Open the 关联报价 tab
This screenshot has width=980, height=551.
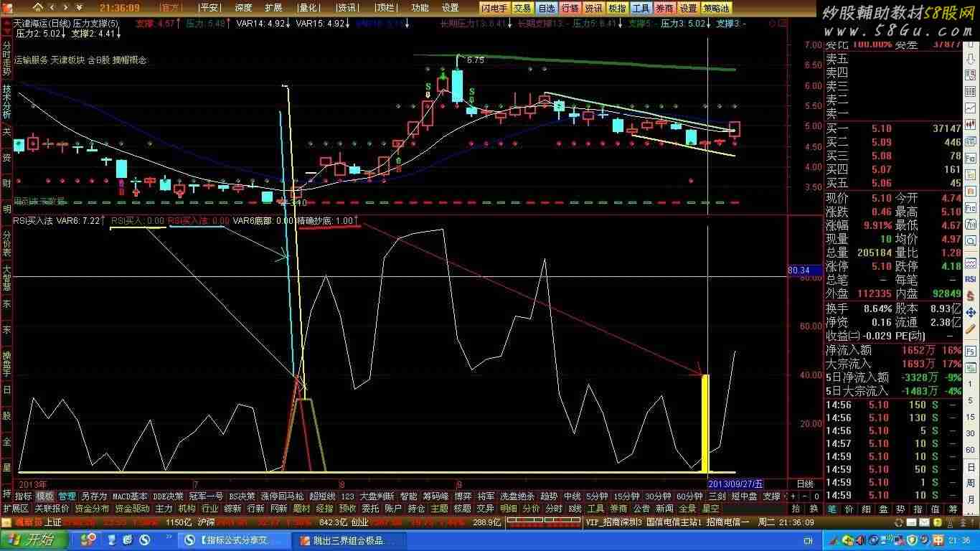(x=52, y=509)
